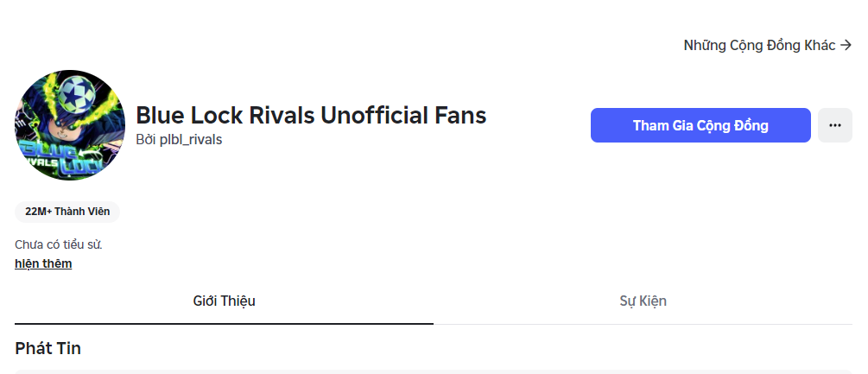
Task: Click the black active-tab underline below Giới Thiệu
Action: pyautogui.click(x=225, y=324)
